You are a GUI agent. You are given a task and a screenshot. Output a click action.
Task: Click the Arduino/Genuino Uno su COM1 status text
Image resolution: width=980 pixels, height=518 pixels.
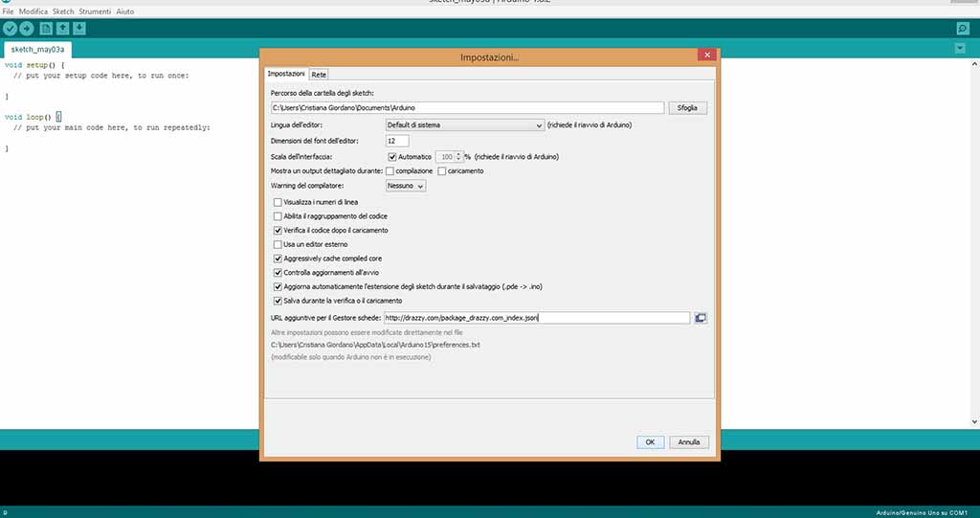tap(922, 512)
